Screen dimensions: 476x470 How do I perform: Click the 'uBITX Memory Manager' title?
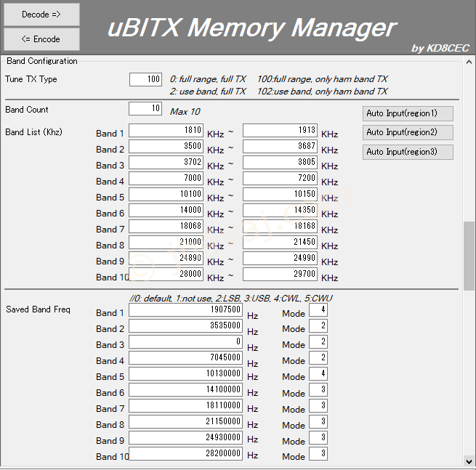(x=252, y=28)
